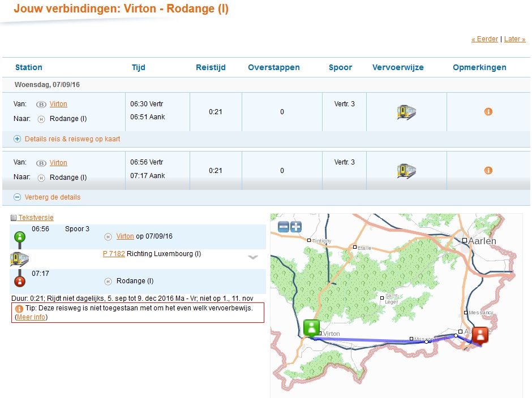Expand 'Details reis & reisweg op kaart'
The height and width of the screenshot is (398, 532).
(72, 139)
